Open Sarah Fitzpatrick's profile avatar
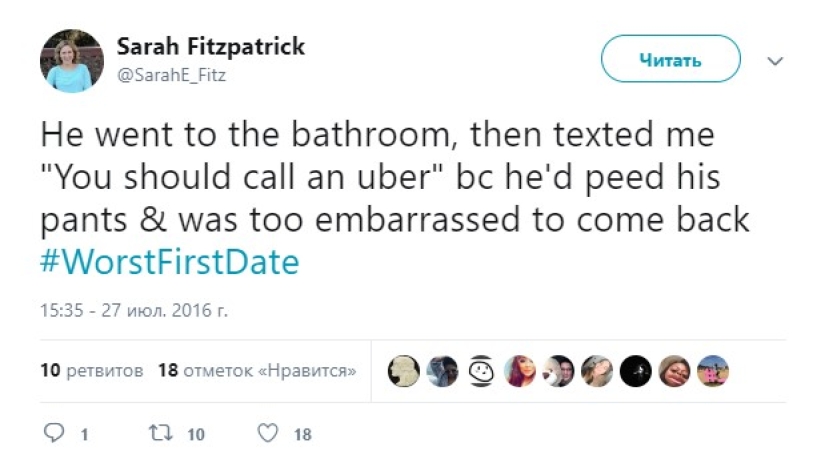The height and width of the screenshot is (467, 825). pyautogui.click(x=72, y=61)
